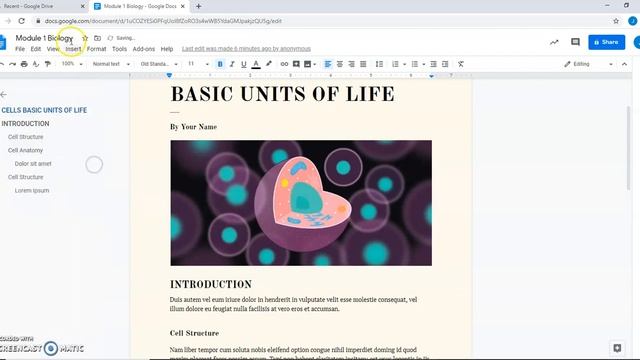640x360 pixels.
Task: Select the Paint format tool
Action: point(48,64)
